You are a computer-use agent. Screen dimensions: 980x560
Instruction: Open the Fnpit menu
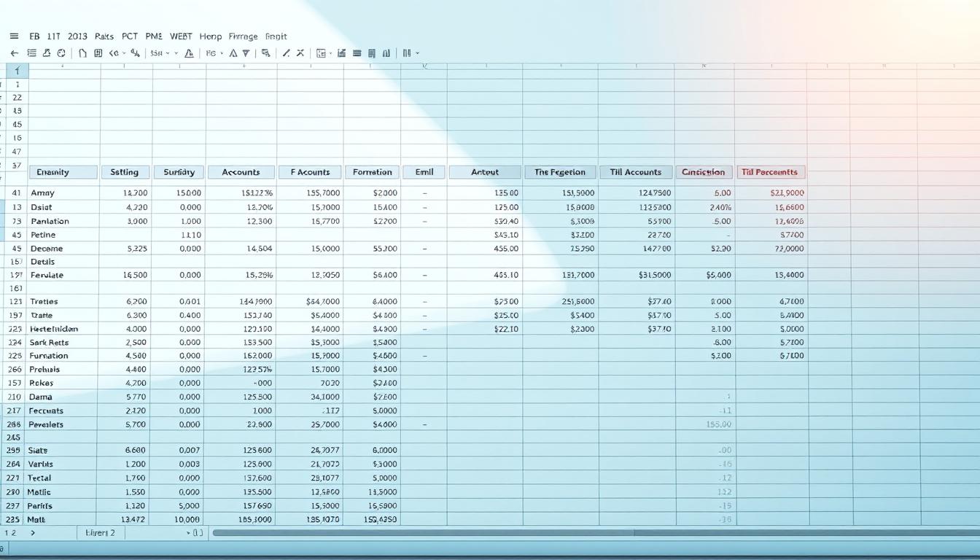[276, 36]
